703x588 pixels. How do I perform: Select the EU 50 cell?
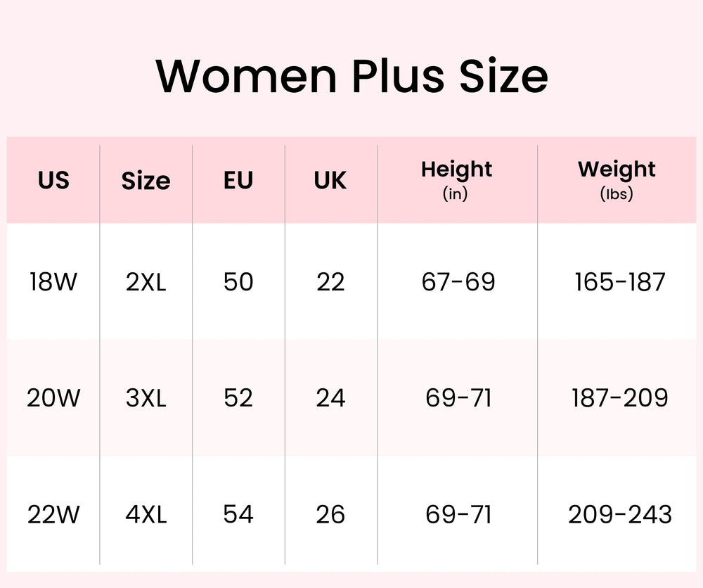238,282
